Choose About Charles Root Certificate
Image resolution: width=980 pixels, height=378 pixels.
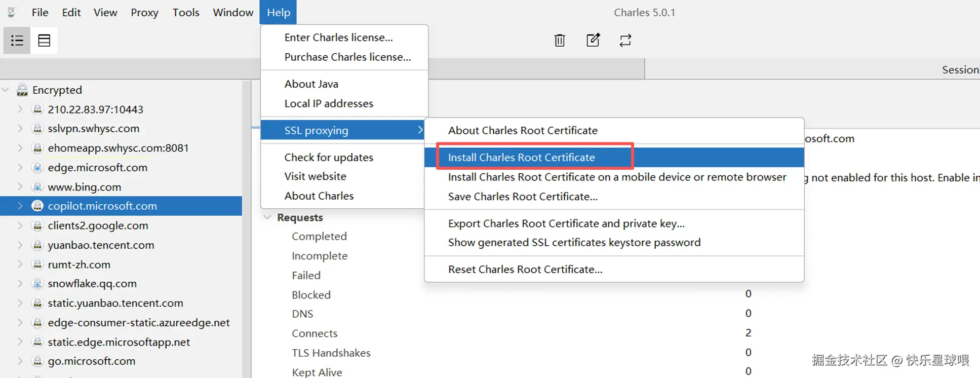tap(614, 130)
